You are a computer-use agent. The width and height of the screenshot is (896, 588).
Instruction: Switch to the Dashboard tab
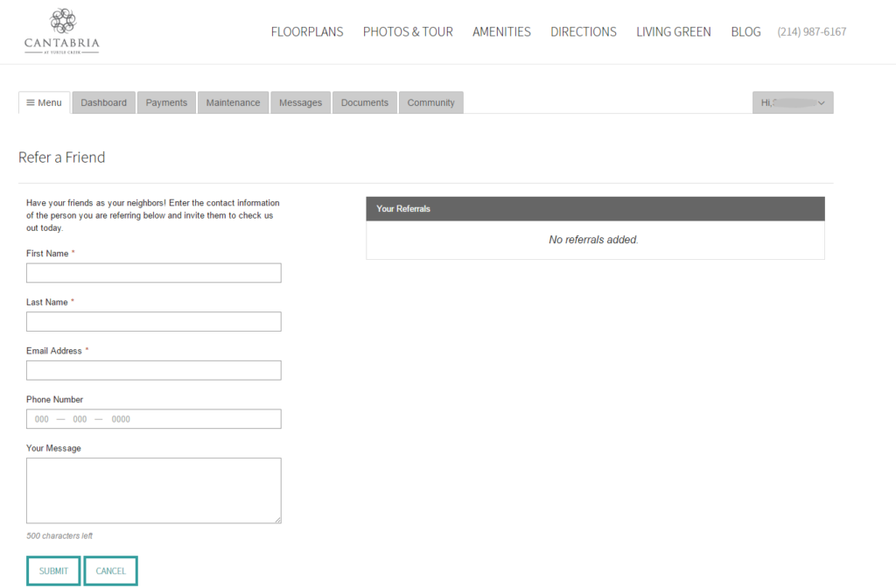(x=103, y=102)
